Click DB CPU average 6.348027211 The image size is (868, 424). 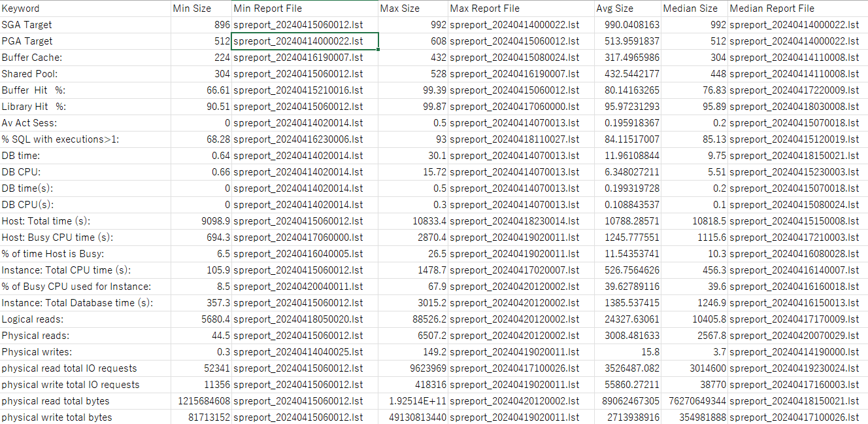click(x=628, y=172)
